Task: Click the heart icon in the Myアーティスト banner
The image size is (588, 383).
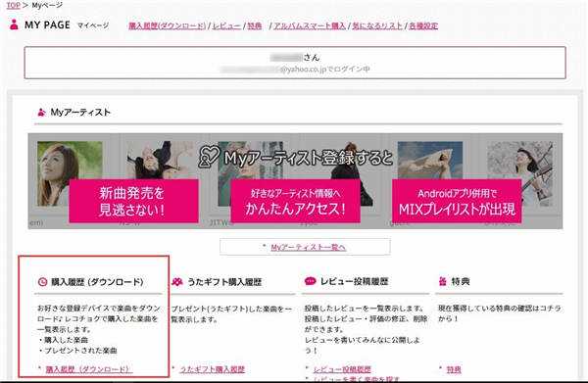Action: 209,157
